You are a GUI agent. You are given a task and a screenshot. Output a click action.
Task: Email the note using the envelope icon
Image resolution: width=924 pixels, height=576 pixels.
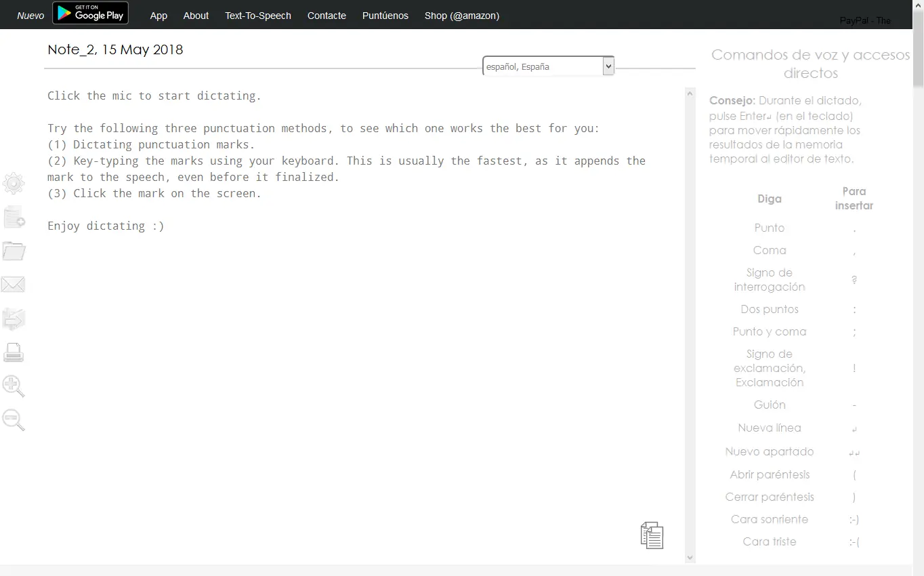pos(13,284)
